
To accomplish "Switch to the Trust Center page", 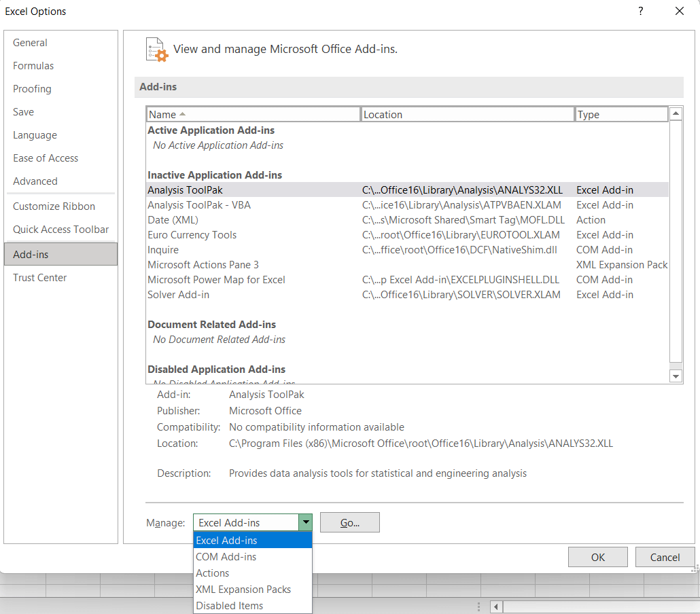I will pyautogui.click(x=39, y=277).
